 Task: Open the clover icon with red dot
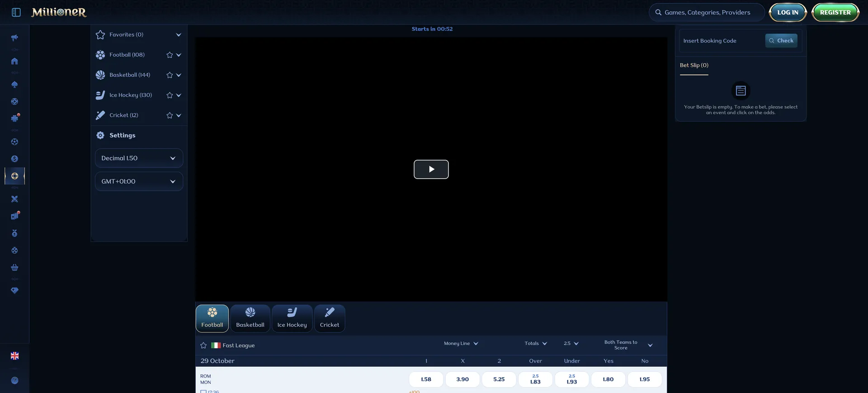coord(14,118)
